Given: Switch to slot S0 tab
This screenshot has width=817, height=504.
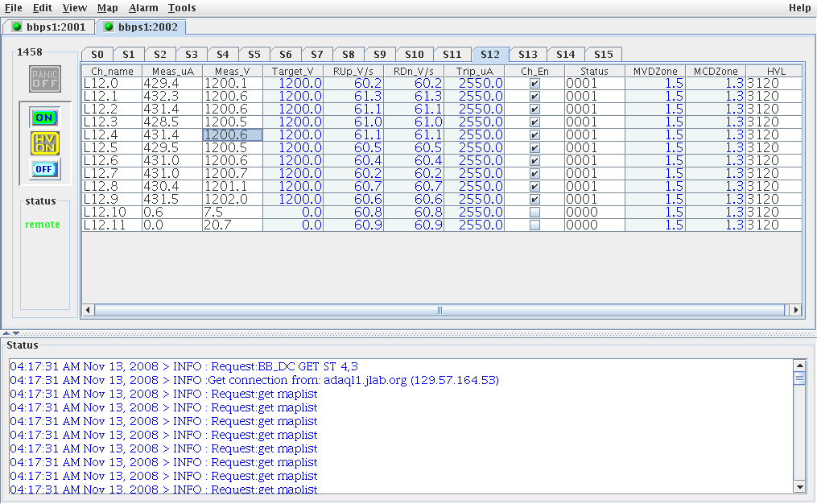Looking at the screenshot, I should click(x=97, y=54).
